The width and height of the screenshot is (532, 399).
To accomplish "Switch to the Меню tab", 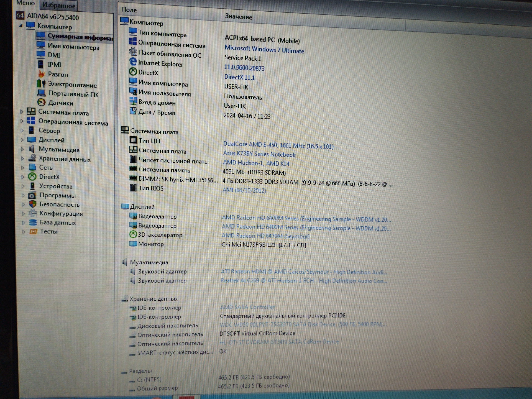I will (x=25, y=3).
